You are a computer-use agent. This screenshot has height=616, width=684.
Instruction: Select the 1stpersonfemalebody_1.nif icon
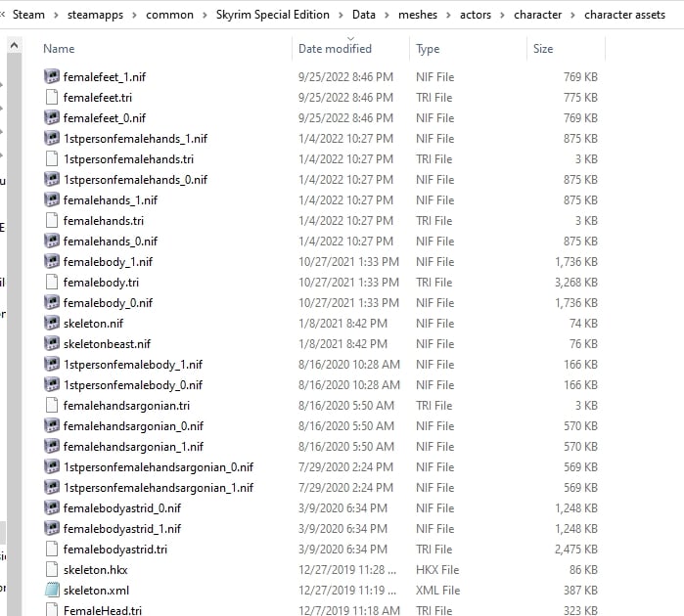click(x=52, y=364)
